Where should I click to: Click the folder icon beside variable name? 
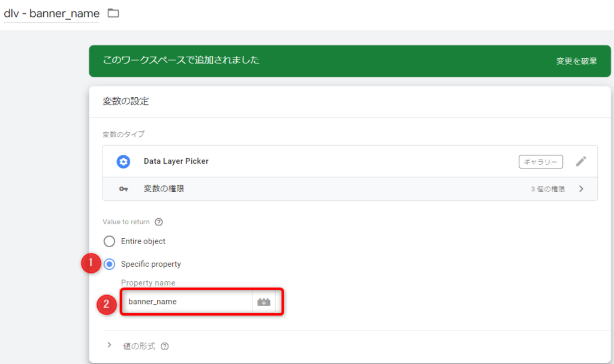[x=113, y=13]
